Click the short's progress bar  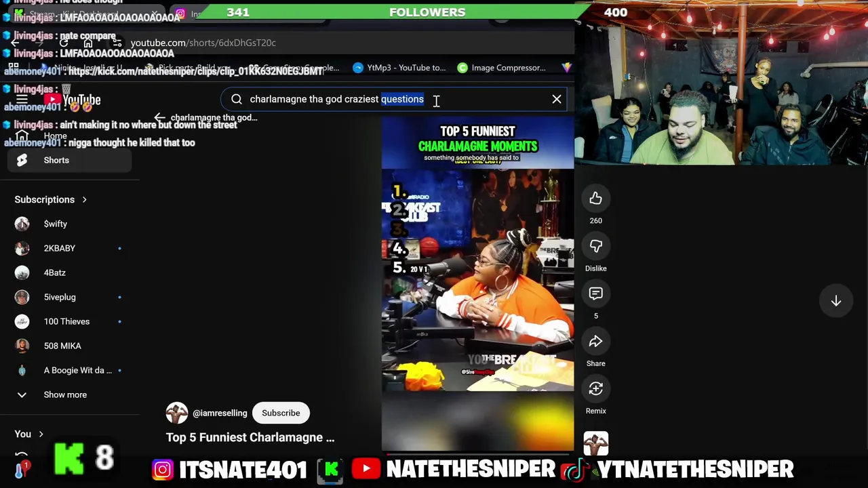477,453
